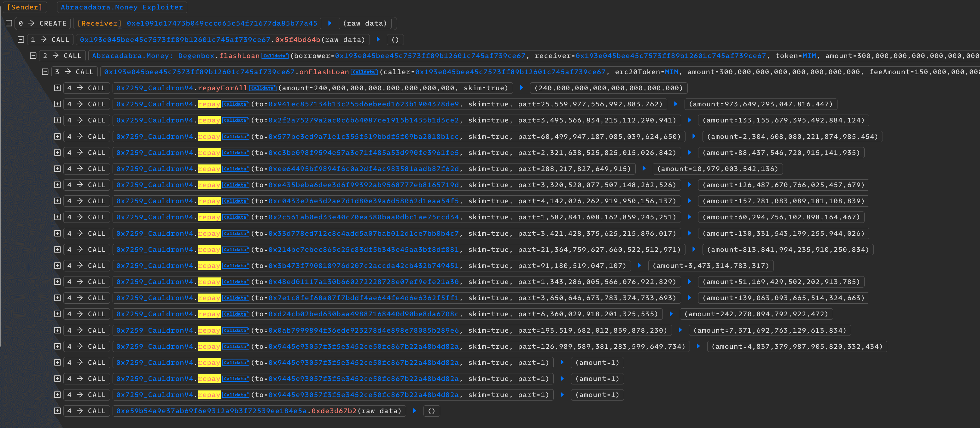980x428 pixels.
Task: Click output arrow after repayForAll parameters
Action: [x=522, y=88]
